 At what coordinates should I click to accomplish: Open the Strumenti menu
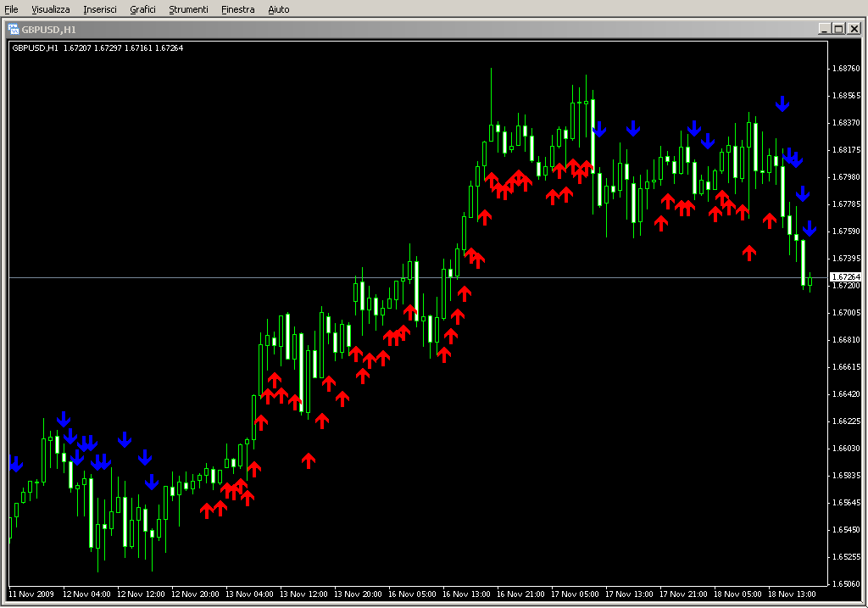188,9
